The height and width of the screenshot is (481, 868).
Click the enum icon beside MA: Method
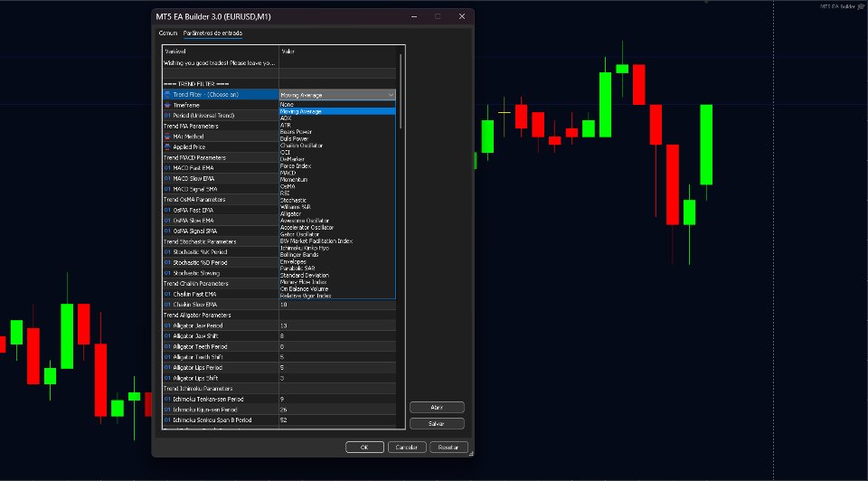pos(167,137)
